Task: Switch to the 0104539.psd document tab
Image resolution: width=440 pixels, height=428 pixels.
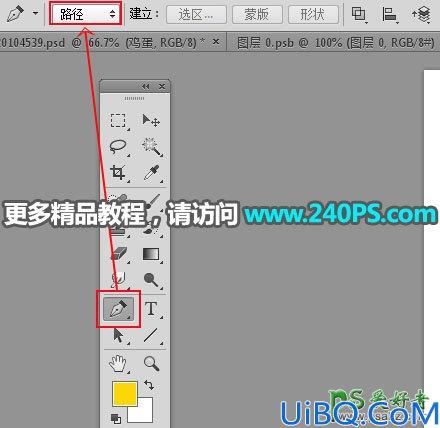Action: (103, 43)
